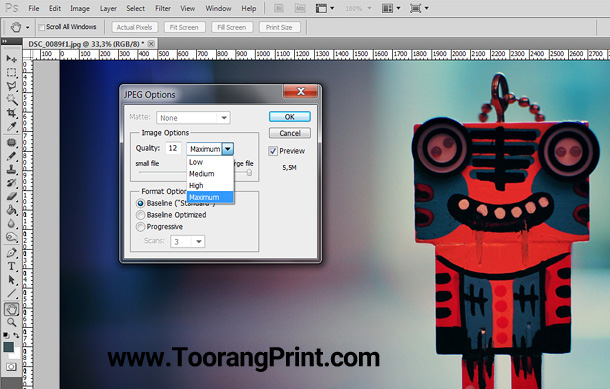Expand the toolbox panel double arrows
The height and width of the screenshot is (389, 610).
(x=4, y=41)
